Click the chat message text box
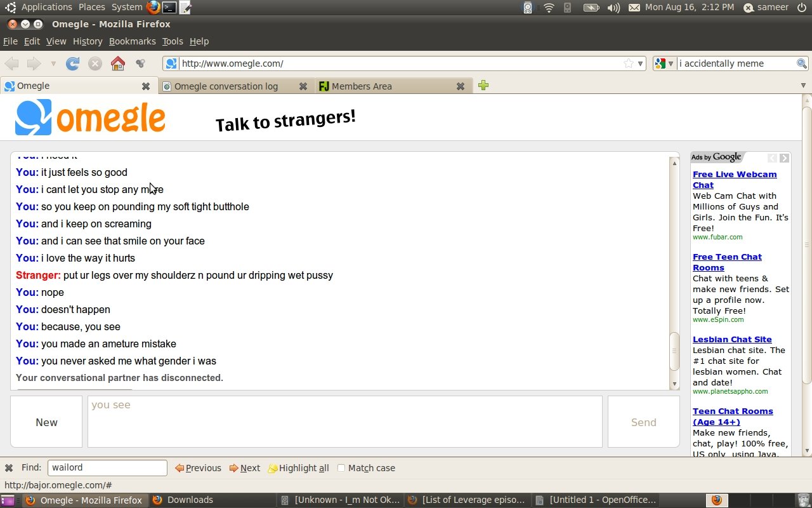Viewport: 812px width, 508px height. [x=344, y=422]
